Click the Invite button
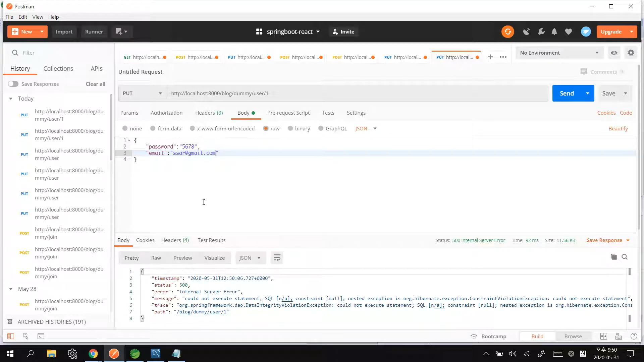This screenshot has height=362, width=644. [x=343, y=32]
